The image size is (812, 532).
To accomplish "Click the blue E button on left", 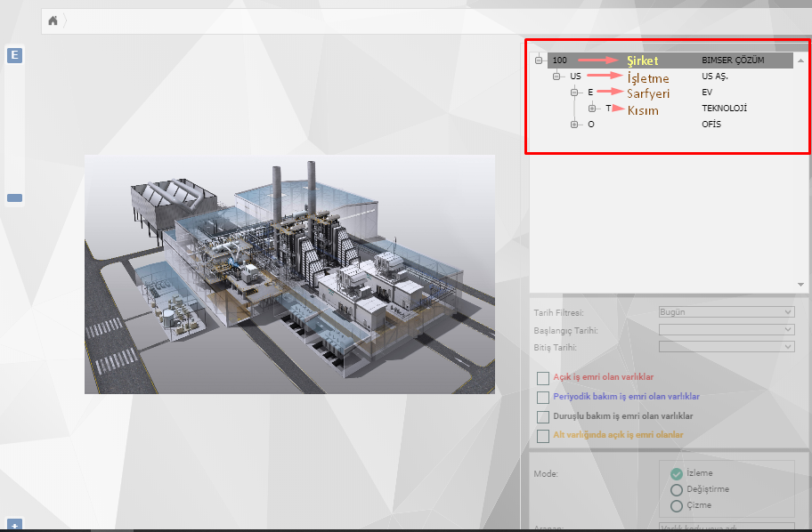I will 14,55.
